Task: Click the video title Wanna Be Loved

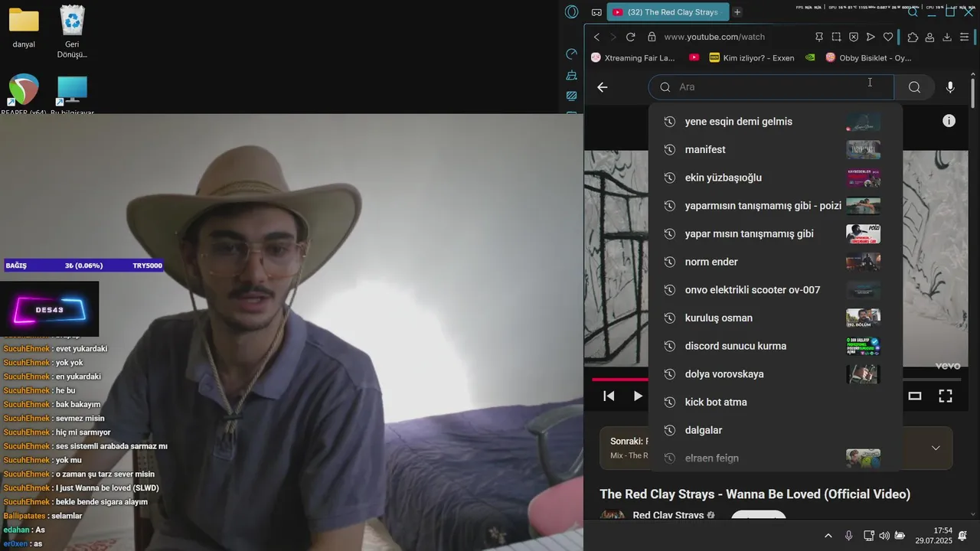Action: click(x=755, y=494)
